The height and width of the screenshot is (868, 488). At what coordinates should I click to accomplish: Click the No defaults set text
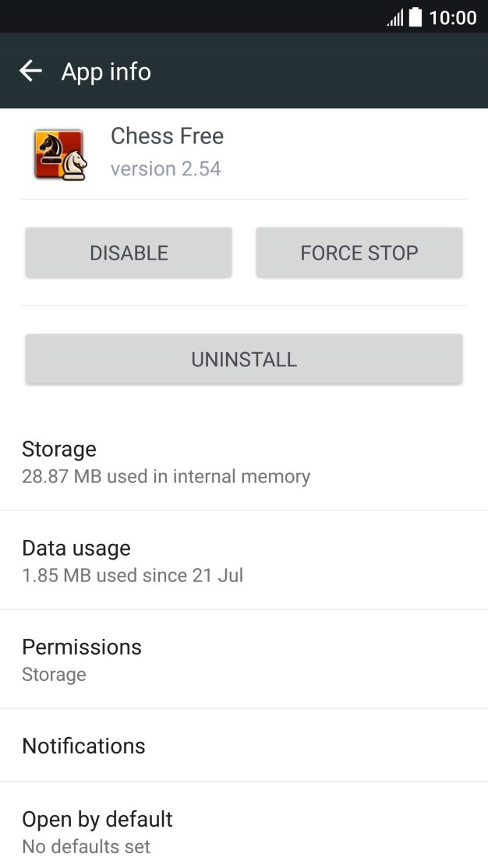point(86,845)
